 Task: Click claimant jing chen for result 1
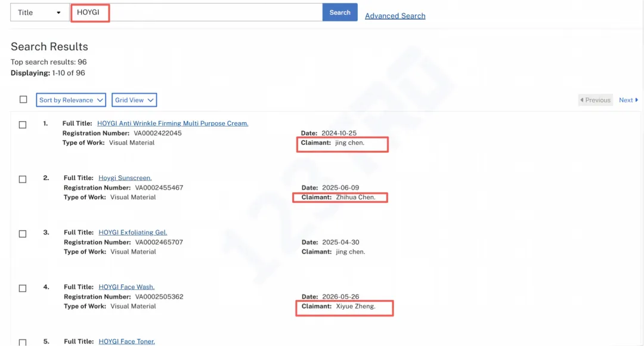click(x=349, y=143)
